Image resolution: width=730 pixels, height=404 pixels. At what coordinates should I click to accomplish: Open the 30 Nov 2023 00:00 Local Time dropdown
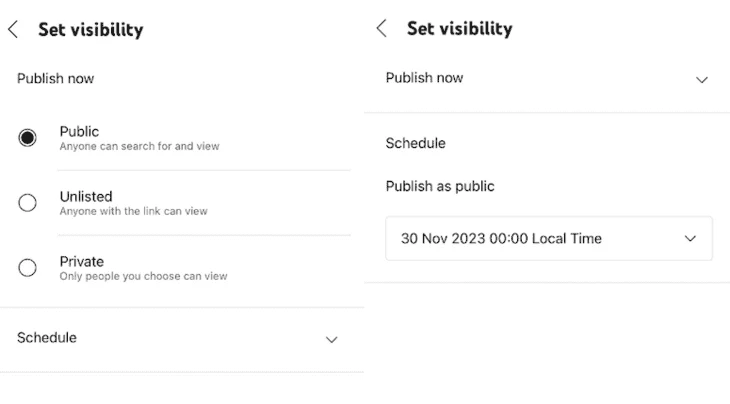coord(549,238)
